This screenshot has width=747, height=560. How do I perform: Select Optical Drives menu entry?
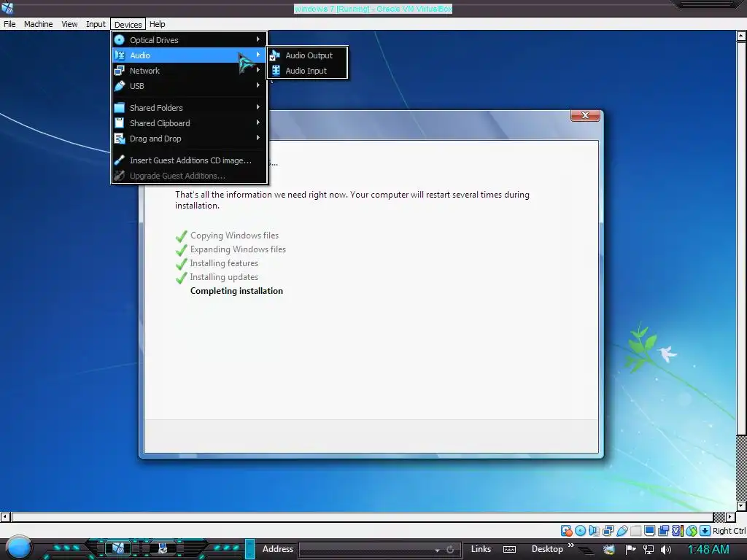tap(189, 40)
